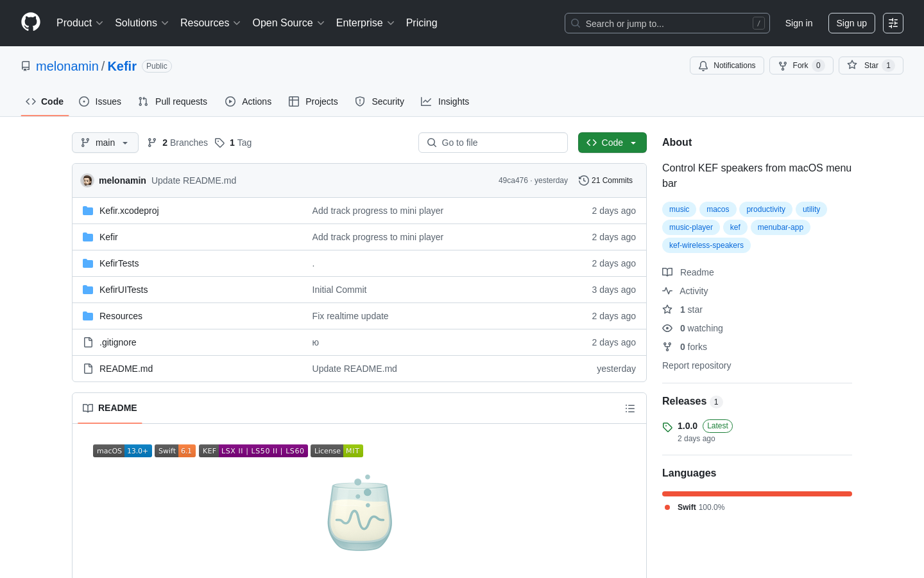
Task: Click the eye icon beside 0 watching
Action: (667, 328)
